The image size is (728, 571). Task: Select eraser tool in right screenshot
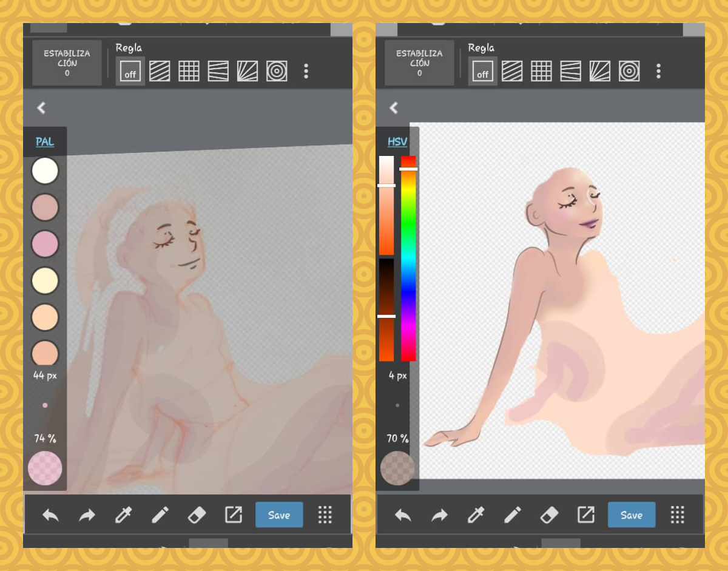pos(549,515)
